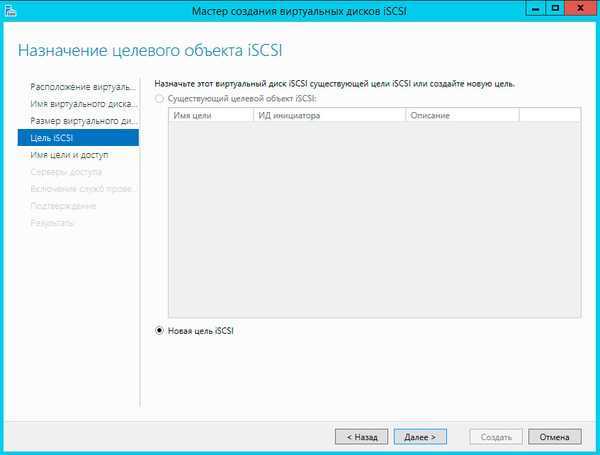
Task: Click the "Создать" button
Action: tap(496, 437)
